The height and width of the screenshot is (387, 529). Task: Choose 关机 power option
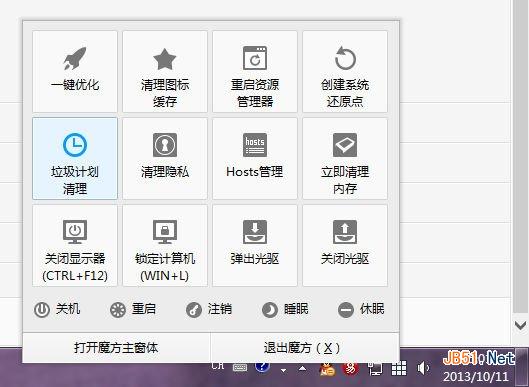pyautogui.click(x=57, y=309)
